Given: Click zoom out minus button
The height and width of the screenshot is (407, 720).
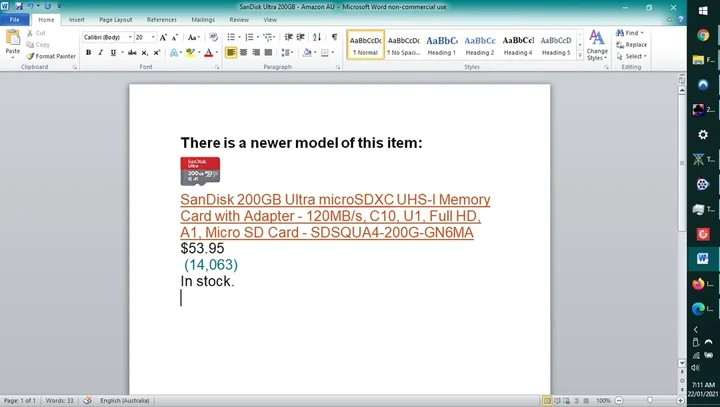Looking at the screenshot, I should click(619, 401).
